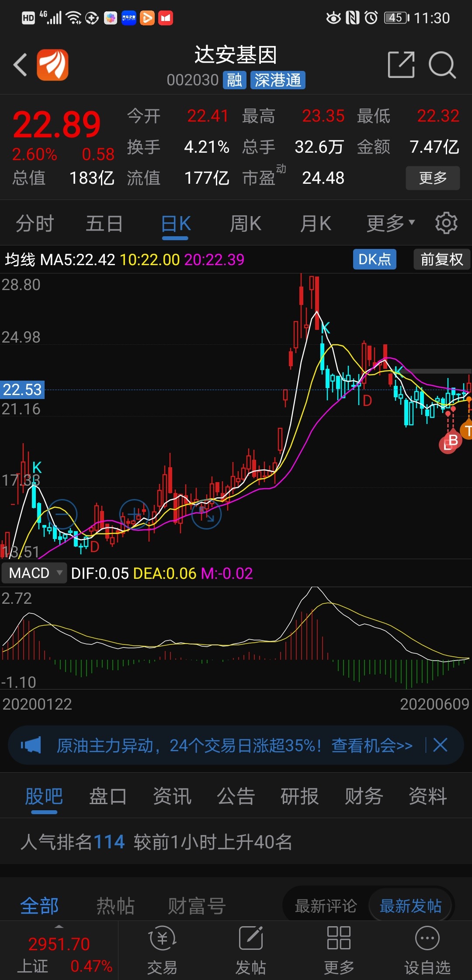472x980 pixels.
Task: Expand the 上证 index bar arrow
Action: click(x=59, y=927)
